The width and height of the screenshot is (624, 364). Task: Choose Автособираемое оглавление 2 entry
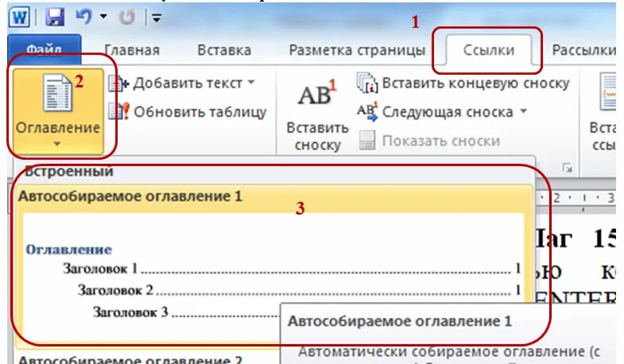coord(130,359)
